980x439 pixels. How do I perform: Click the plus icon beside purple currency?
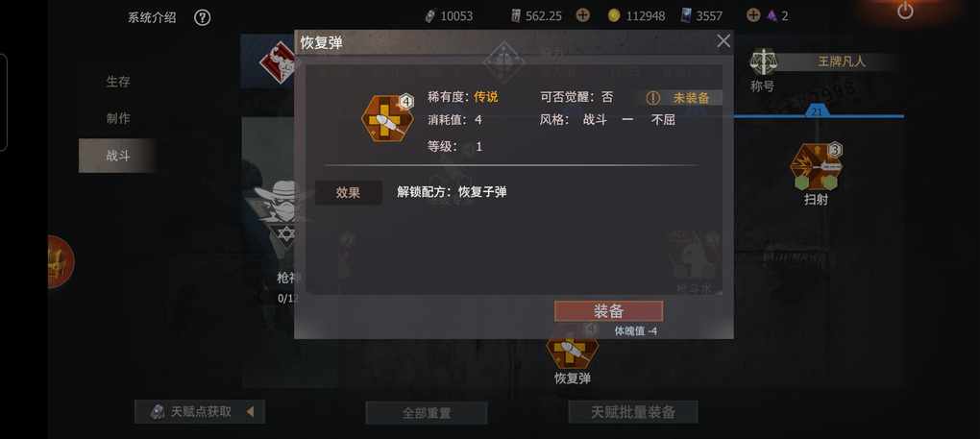[754, 15]
